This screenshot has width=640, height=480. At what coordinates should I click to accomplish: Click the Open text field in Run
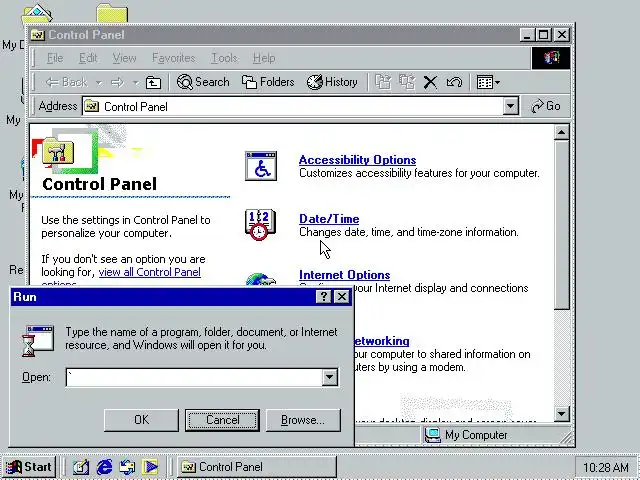pyautogui.click(x=194, y=377)
